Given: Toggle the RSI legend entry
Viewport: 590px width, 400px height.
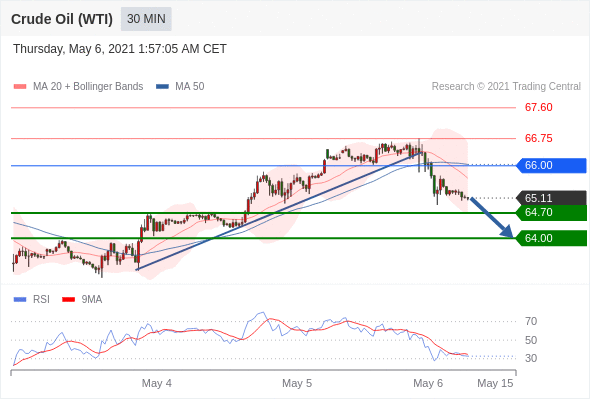Looking at the screenshot, I should tap(32, 300).
